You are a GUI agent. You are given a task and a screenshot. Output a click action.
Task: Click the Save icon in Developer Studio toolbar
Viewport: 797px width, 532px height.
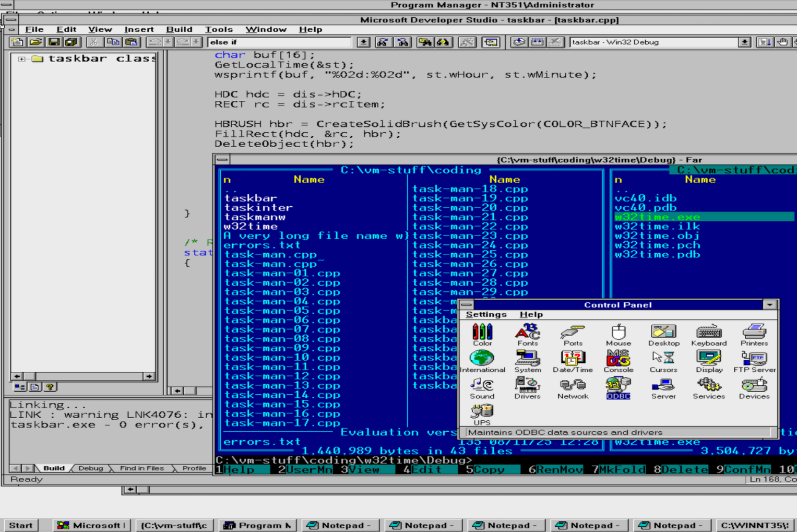tap(53, 42)
